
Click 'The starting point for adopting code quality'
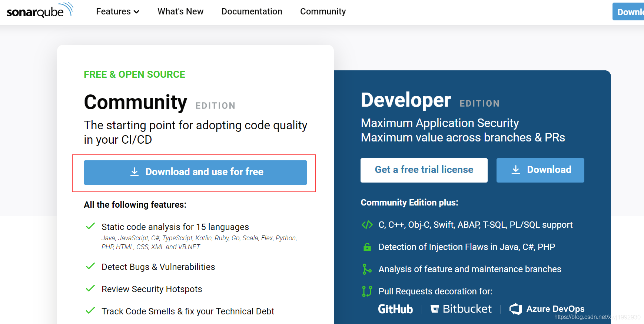tap(196, 133)
